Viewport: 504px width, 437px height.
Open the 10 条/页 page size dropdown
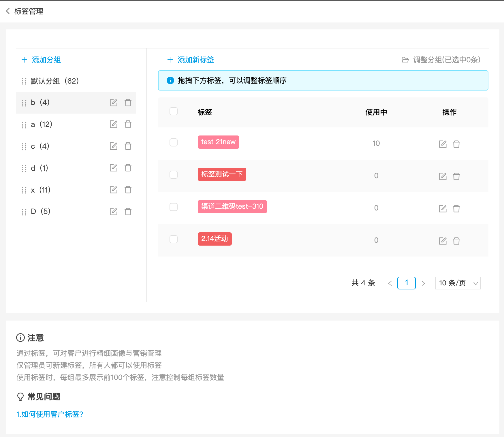458,283
